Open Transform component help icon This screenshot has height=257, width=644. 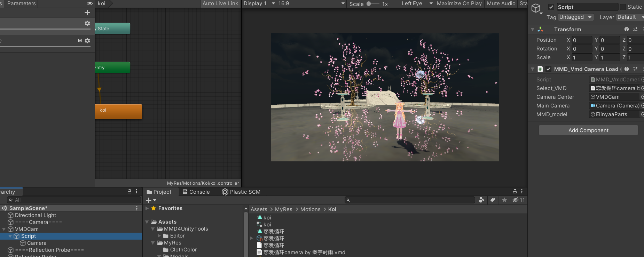click(627, 30)
